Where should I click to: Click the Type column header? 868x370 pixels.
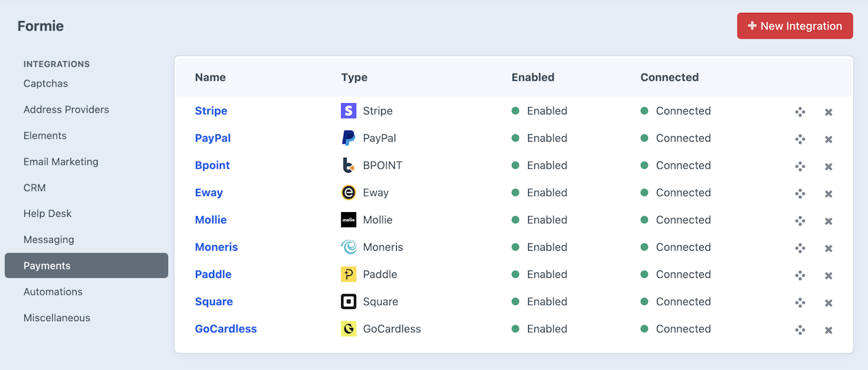(354, 77)
